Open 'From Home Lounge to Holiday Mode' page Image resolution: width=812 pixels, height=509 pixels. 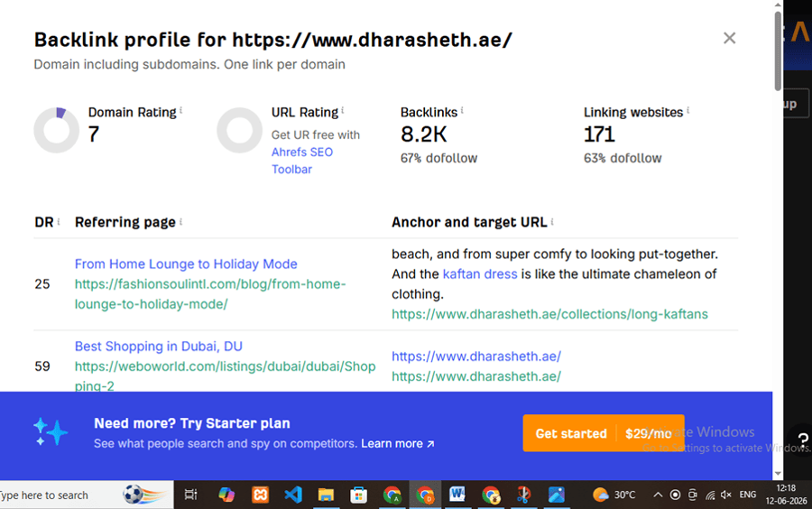(186, 264)
